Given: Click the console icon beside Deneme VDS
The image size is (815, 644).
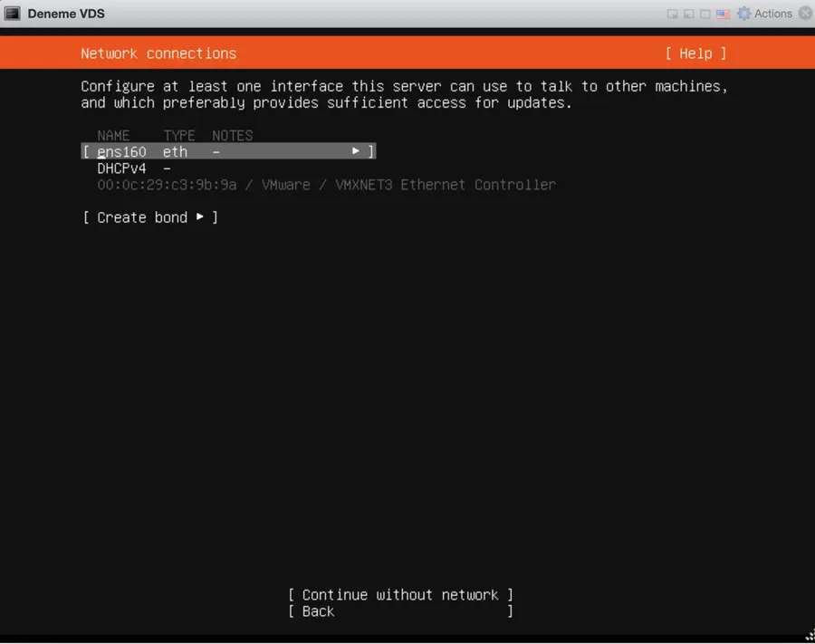Looking at the screenshot, I should [12, 14].
